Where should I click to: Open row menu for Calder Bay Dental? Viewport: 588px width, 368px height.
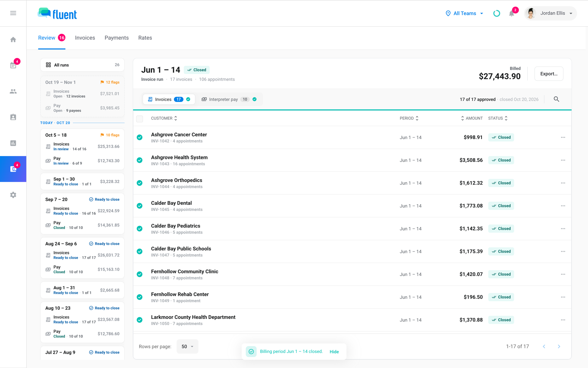(563, 206)
